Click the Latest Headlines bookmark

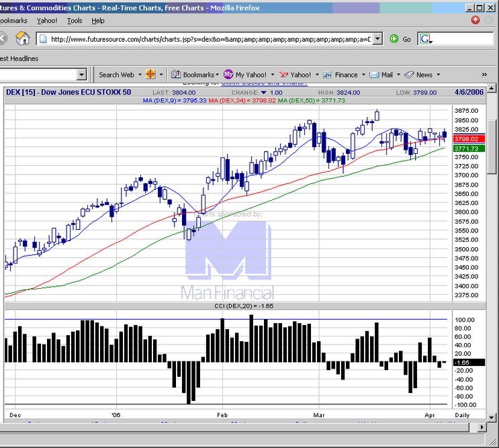(x=19, y=58)
